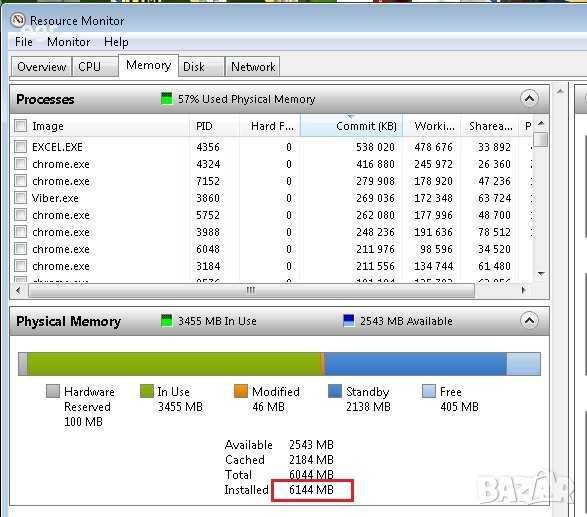Click the green In Use portion of memory bar
The image size is (587, 517).
tap(174, 364)
